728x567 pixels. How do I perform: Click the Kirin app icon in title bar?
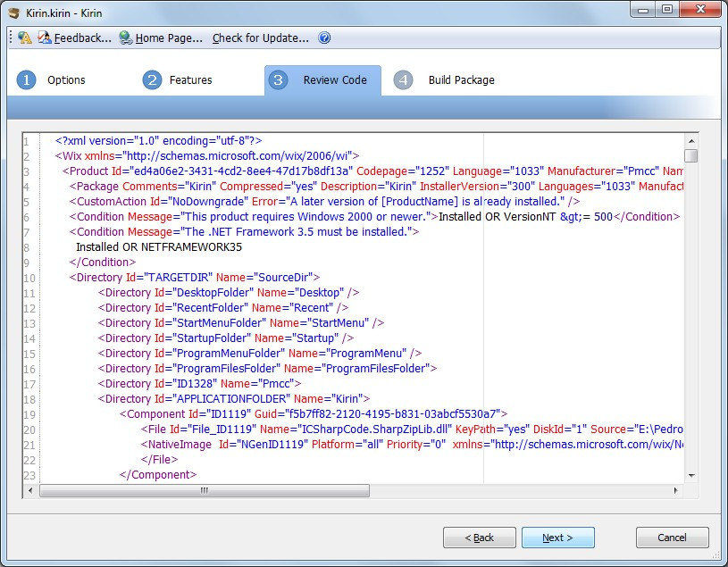coord(14,13)
